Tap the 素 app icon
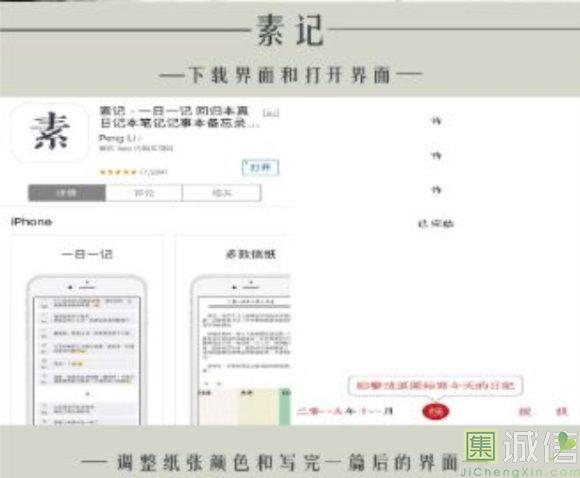 coord(50,132)
